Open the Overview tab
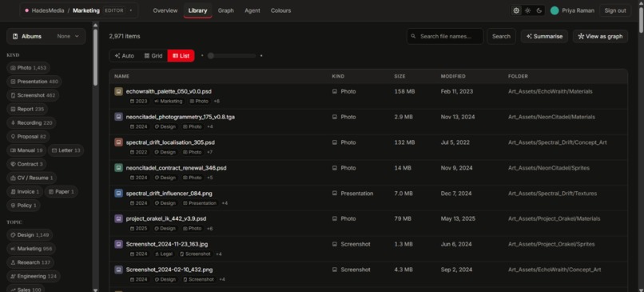 (165, 10)
